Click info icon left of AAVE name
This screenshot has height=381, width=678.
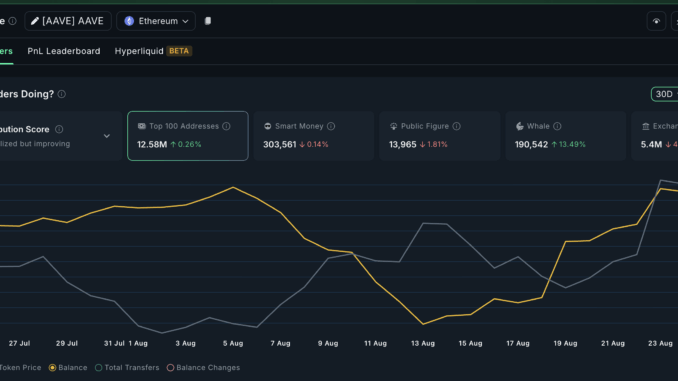click(x=13, y=21)
